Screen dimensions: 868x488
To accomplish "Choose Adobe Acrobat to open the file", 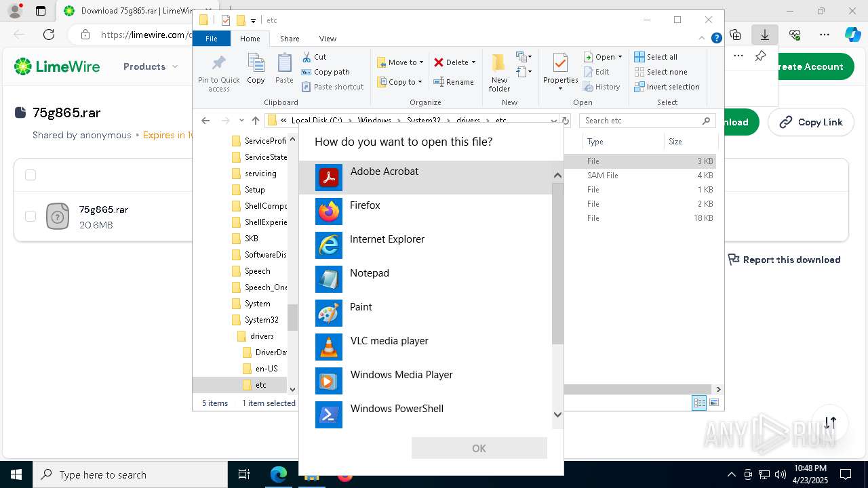I will click(425, 178).
